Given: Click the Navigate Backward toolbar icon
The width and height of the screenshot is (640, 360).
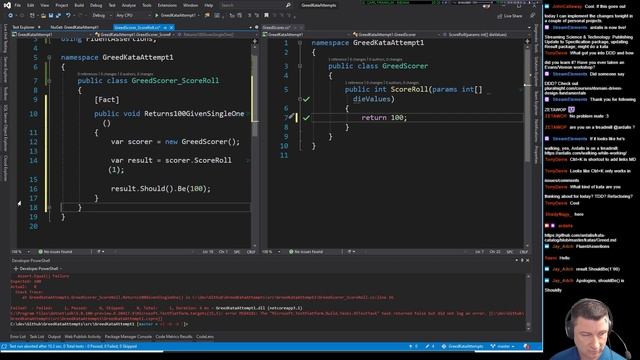Looking at the screenshot, I should click(11, 16).
